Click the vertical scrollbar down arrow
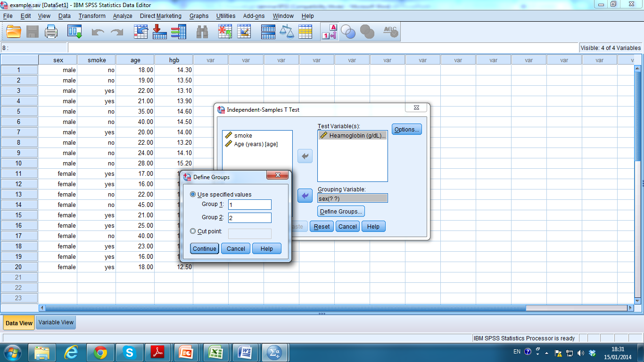 pos(637,300)
